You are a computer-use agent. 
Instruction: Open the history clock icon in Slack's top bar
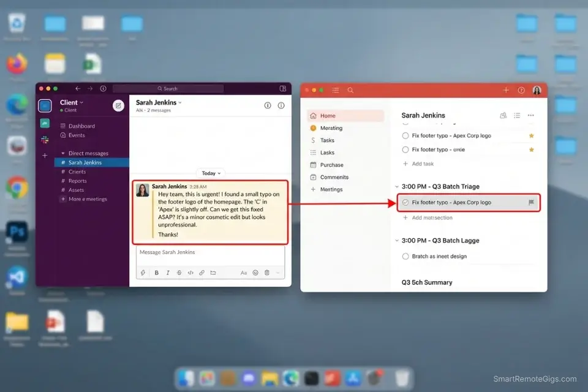click(103, 89)
